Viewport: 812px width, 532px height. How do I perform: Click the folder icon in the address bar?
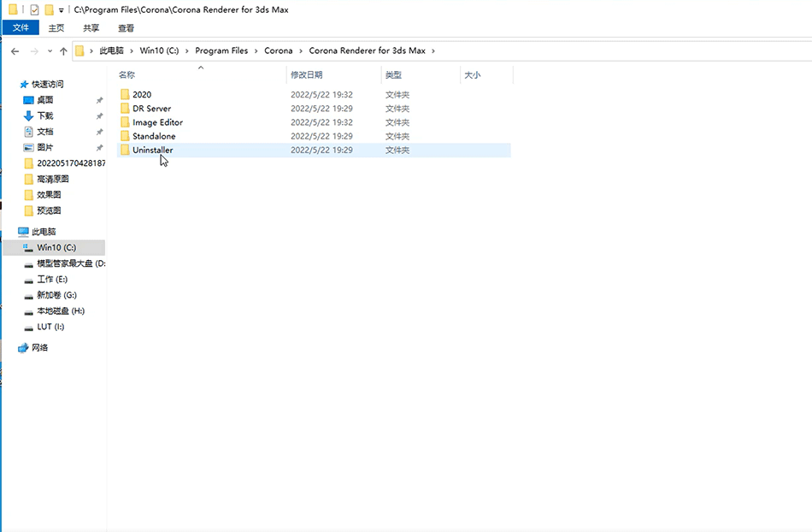point(79,50)
